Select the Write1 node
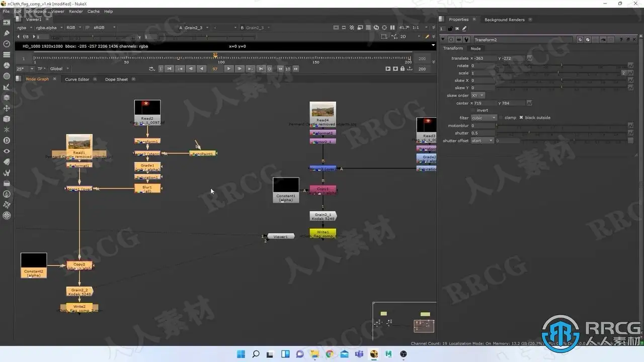The width and height of the screenshot is (644, 362). [x=323, y=234]
